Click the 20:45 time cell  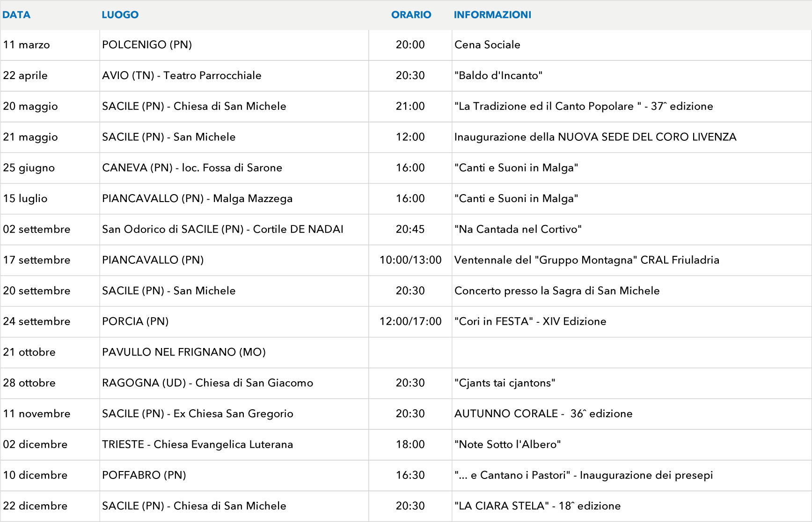pos(410,229)
